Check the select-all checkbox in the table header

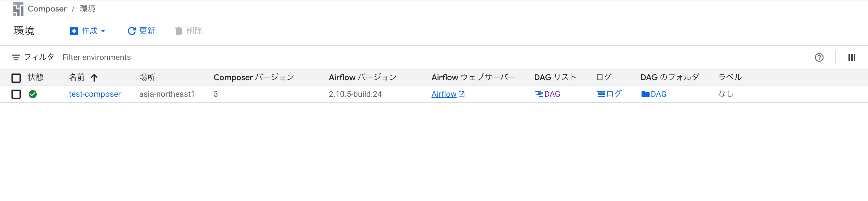(x=16, y=78)
